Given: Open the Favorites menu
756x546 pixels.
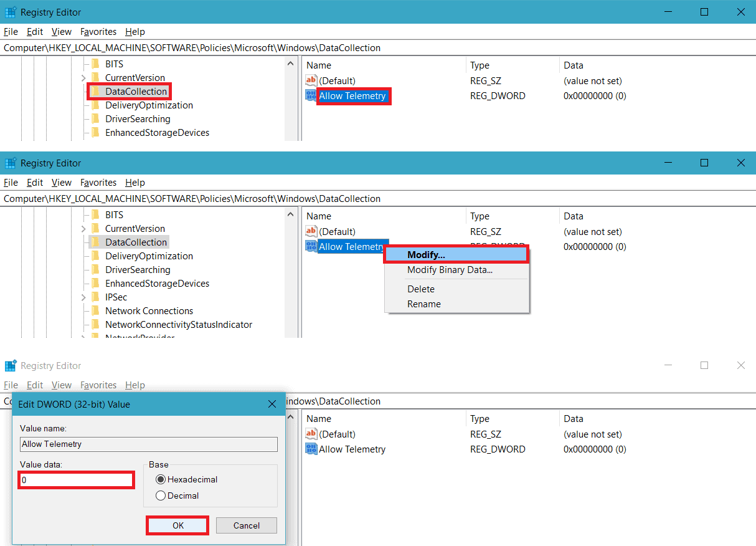Looking at the screenshot, I should click(98, 32).
